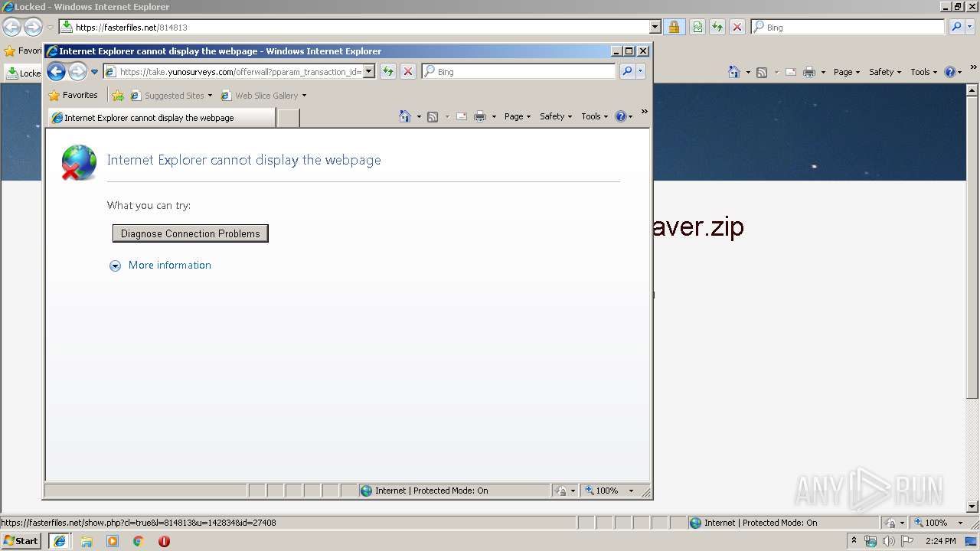This screenshot has height=551, width=980.
Task: Click search magnifier in the front IE window
Action: tap(627, 72)
